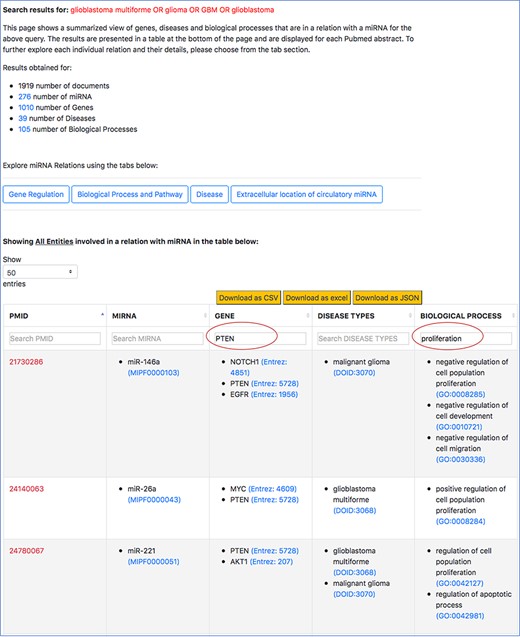Focus the Search MIRNA field

158,338
